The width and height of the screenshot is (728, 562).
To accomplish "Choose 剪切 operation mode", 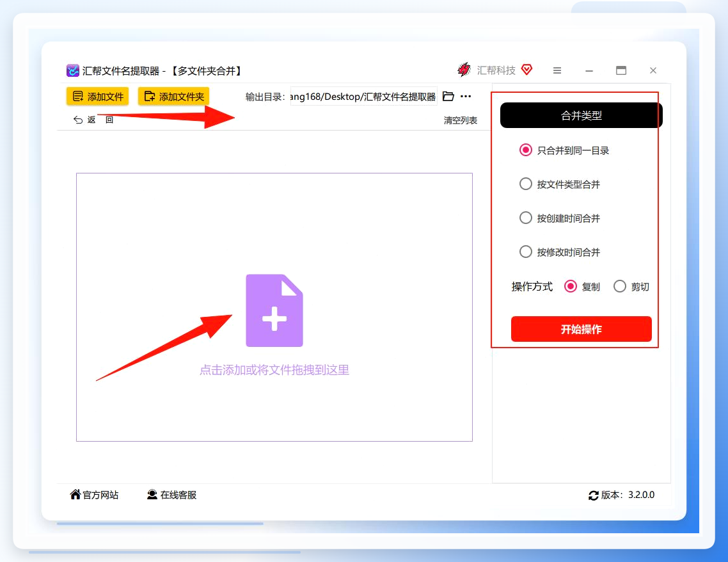I will coord(631,287).
